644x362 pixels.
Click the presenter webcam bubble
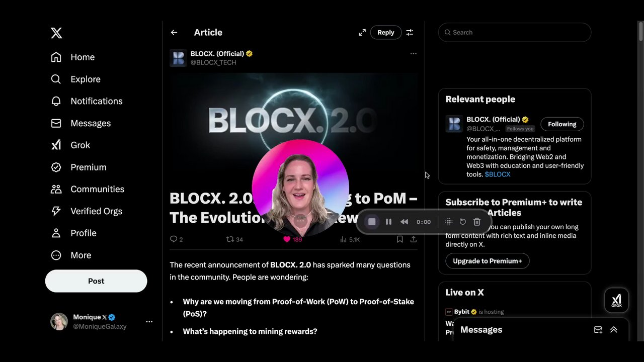300,188
